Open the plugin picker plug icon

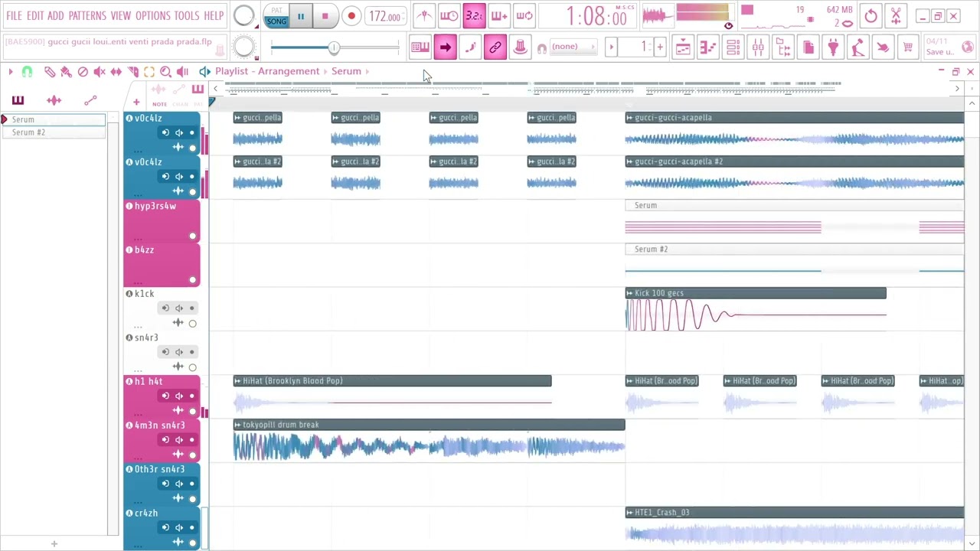(833, 47)
